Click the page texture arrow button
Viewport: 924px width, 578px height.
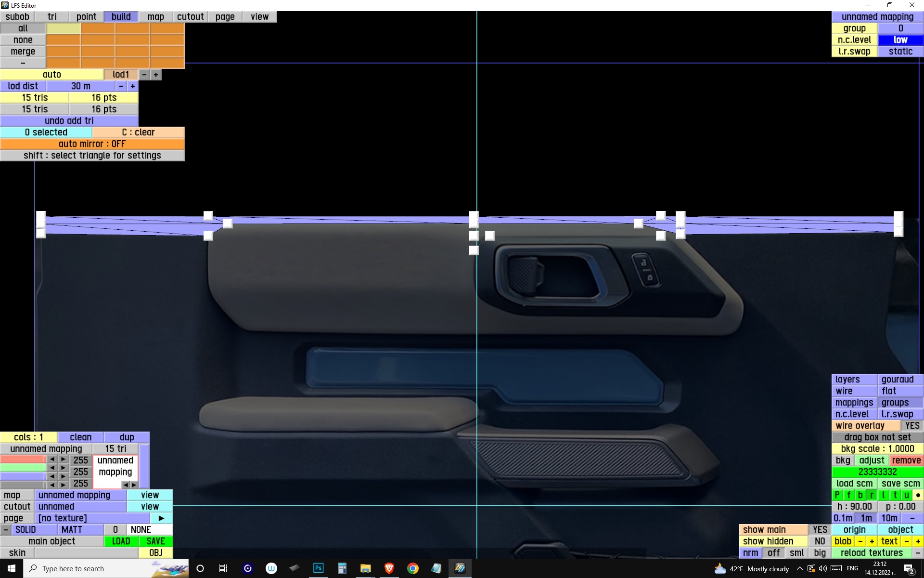click(161, 518)
